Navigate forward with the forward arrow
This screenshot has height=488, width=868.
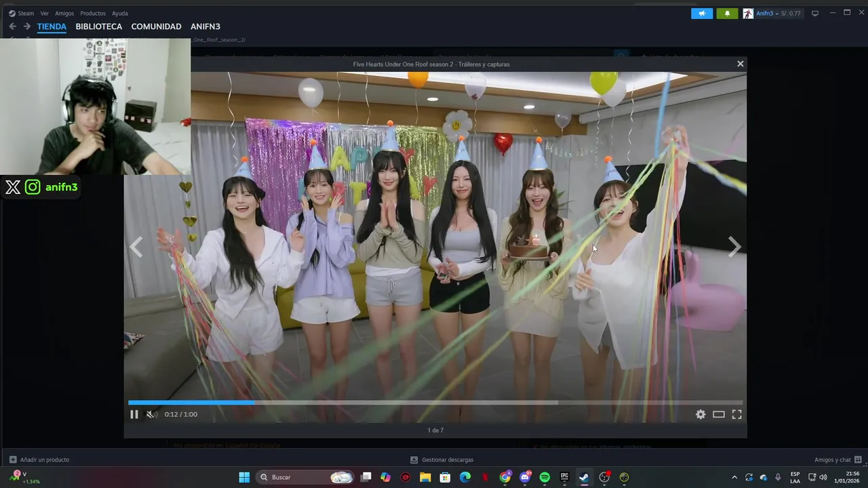pos(27,26)
